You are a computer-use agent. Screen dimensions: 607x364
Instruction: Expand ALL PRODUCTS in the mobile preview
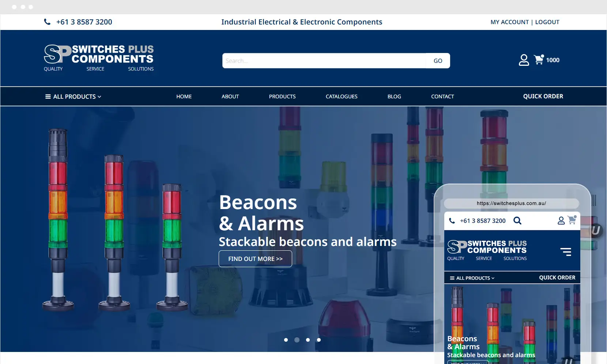tap(472, 278)
